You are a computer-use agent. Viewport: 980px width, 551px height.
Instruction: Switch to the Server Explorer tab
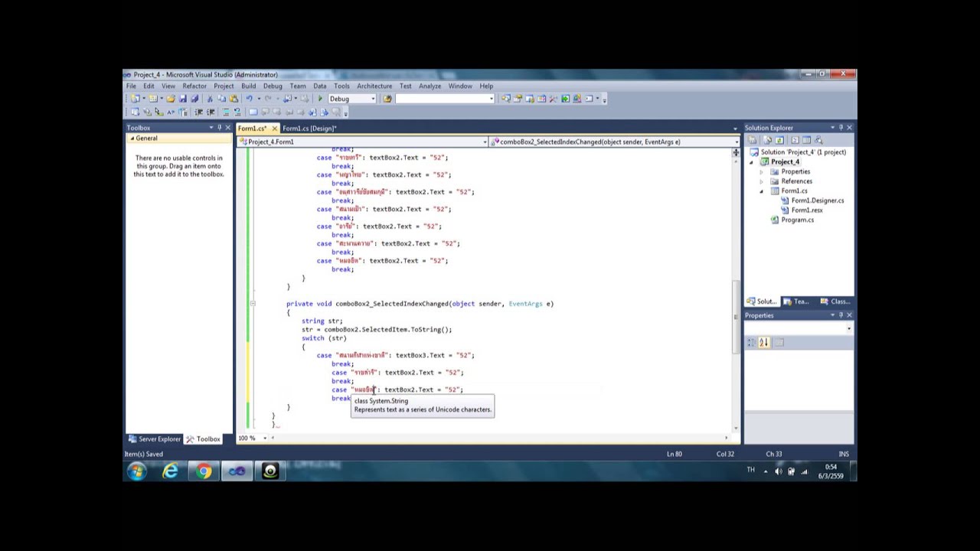click(x=155, y=439)
